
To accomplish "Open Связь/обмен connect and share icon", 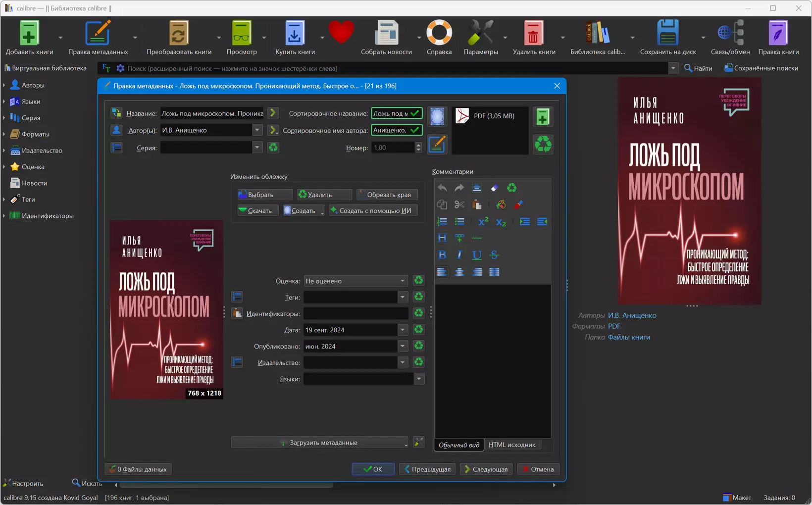I will pyautogui.click(x=730, y=34).
